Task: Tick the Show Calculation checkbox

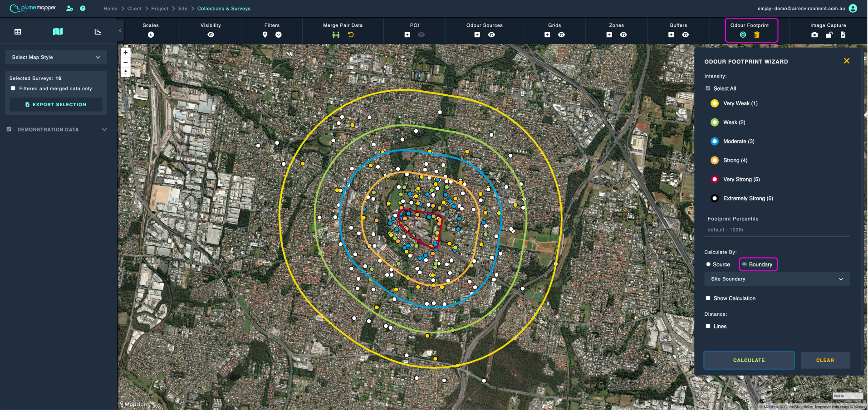Action: 708,298
